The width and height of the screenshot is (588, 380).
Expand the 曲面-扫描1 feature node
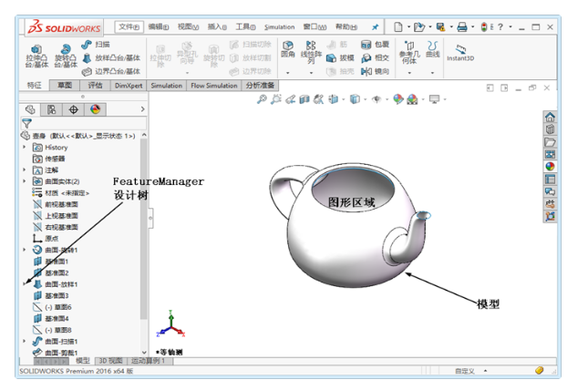[25, 341]
